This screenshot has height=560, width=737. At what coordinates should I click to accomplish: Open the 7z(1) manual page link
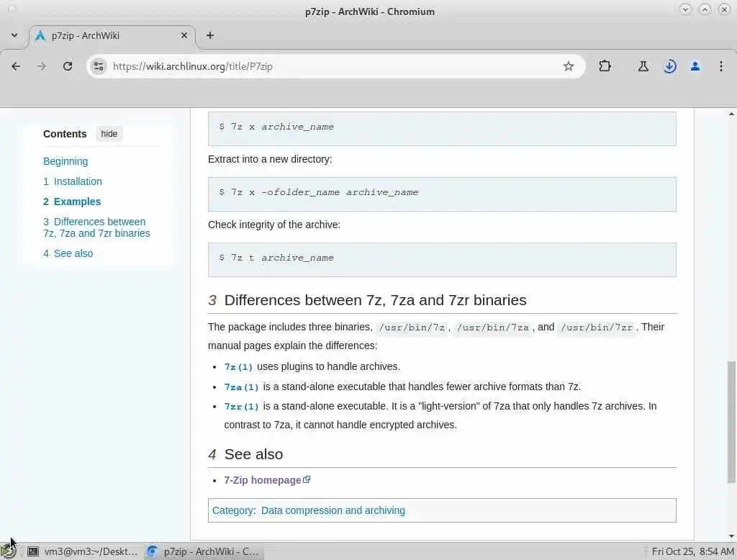238,367
